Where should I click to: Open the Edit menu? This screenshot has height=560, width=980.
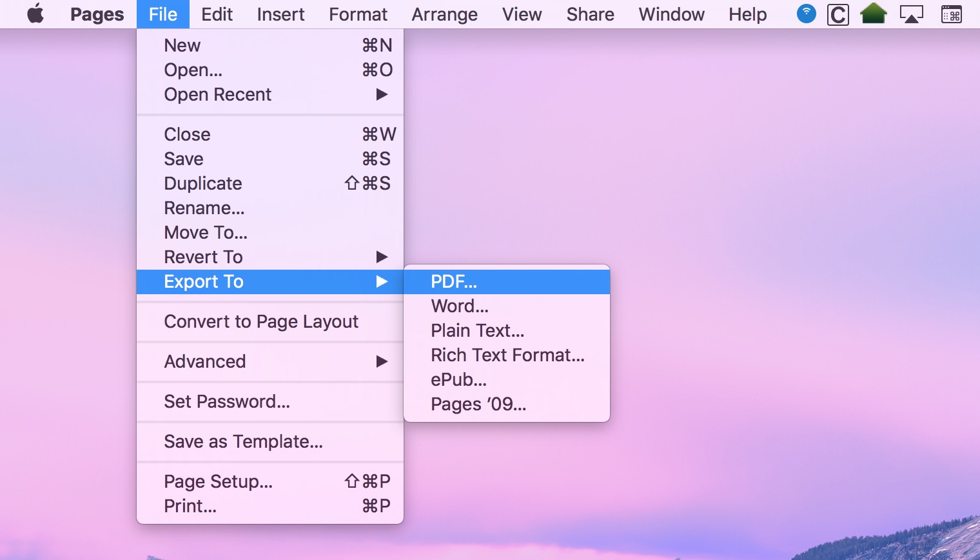click(217, 14)
